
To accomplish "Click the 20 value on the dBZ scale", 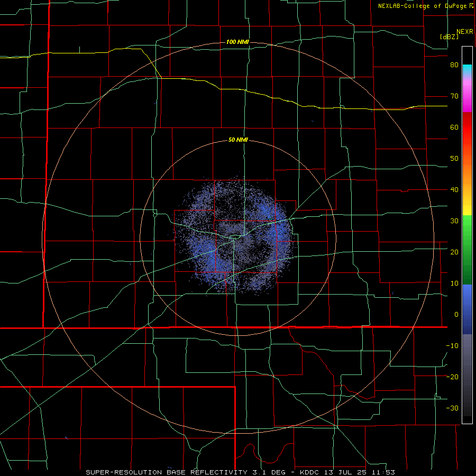I will [454, 252].
